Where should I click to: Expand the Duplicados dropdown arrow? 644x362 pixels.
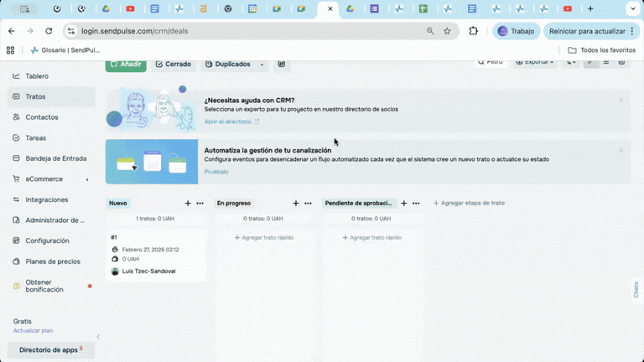pos(262,65)
